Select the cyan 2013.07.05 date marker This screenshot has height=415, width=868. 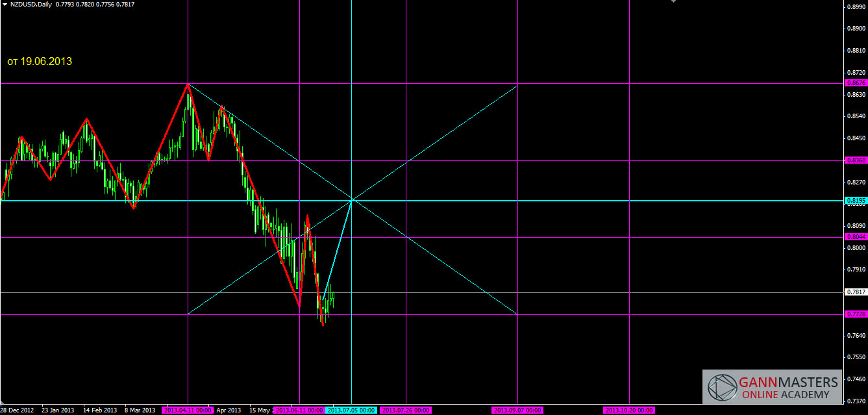[351, 410]
